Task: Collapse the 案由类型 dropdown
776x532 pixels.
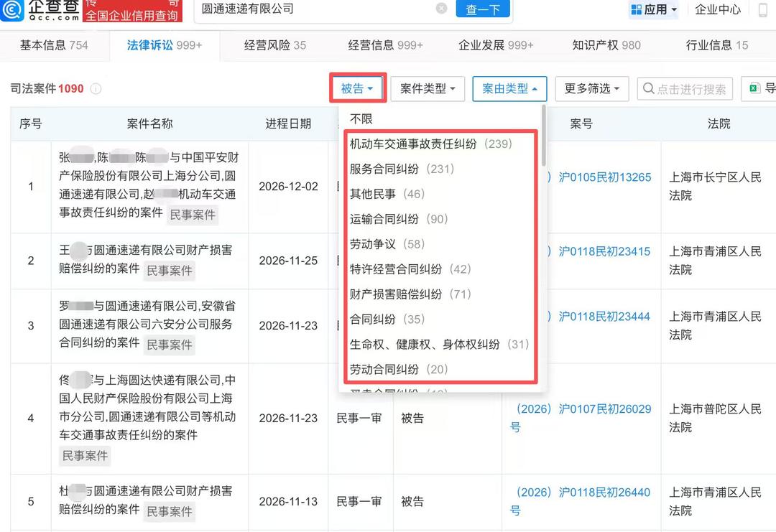Action: click(509, 89)
